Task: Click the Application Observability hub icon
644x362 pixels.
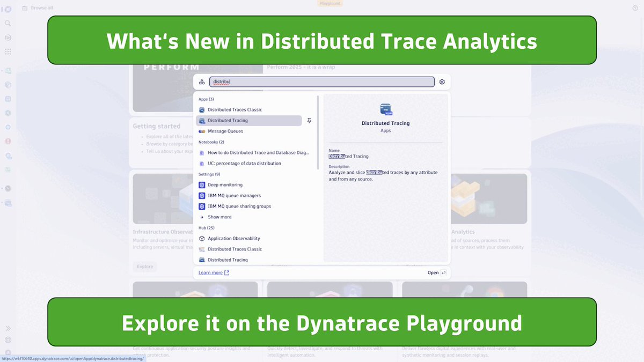Action: click(x=202, y=238)
